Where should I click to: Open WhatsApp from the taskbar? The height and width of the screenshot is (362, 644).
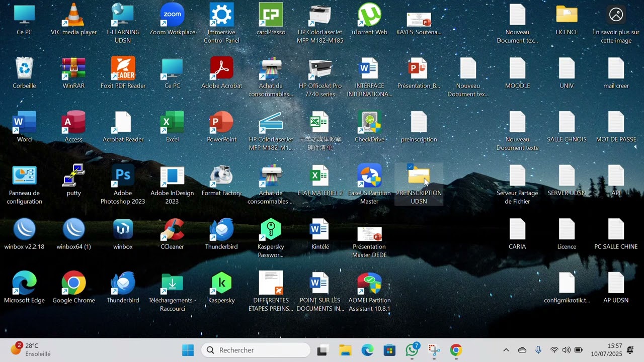click(412, 350)
